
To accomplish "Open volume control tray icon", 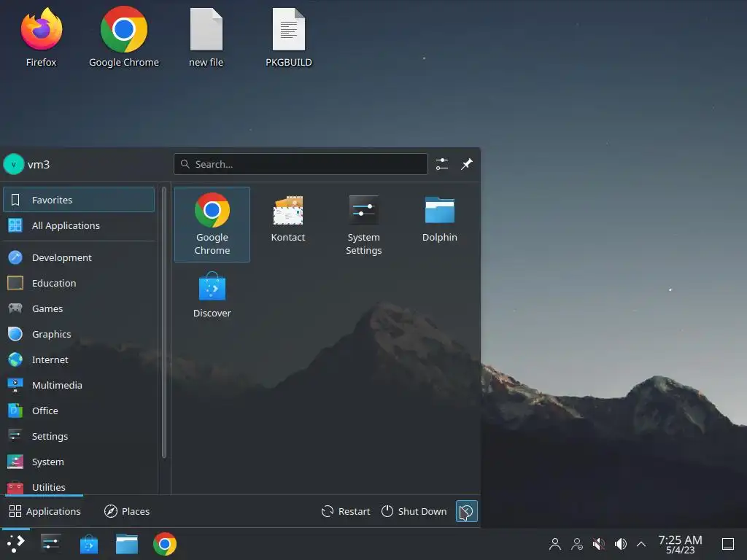I will [620, 544].
